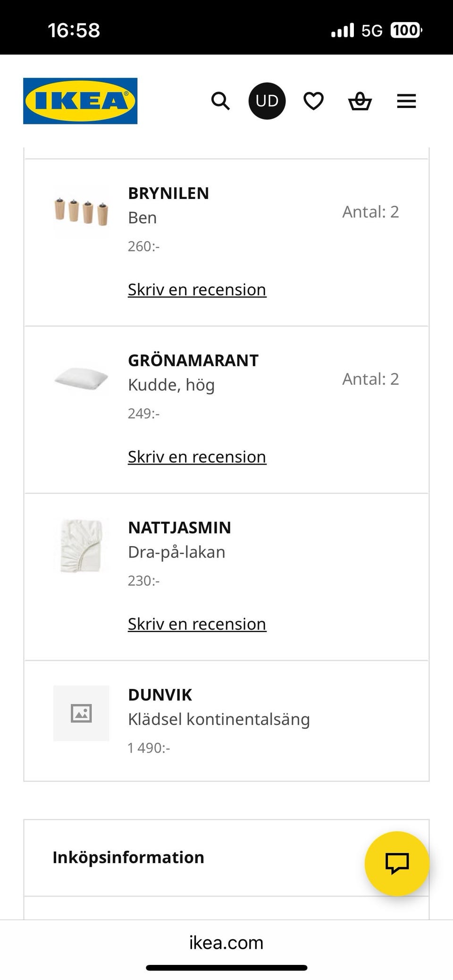Screen dimensions: 453x980
Task: Open the BRYNILEN legs thumbnail
Action: tap(81, 211)
